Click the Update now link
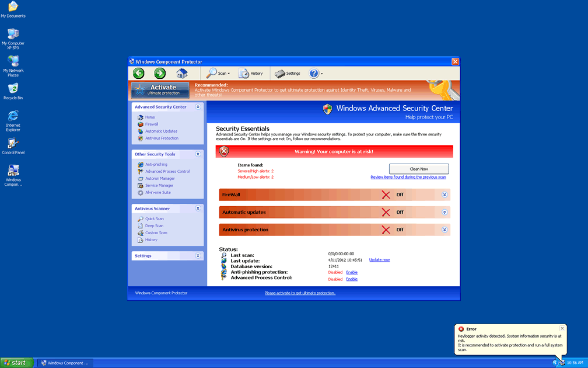The image size is (588, 368). click(379, 260)
